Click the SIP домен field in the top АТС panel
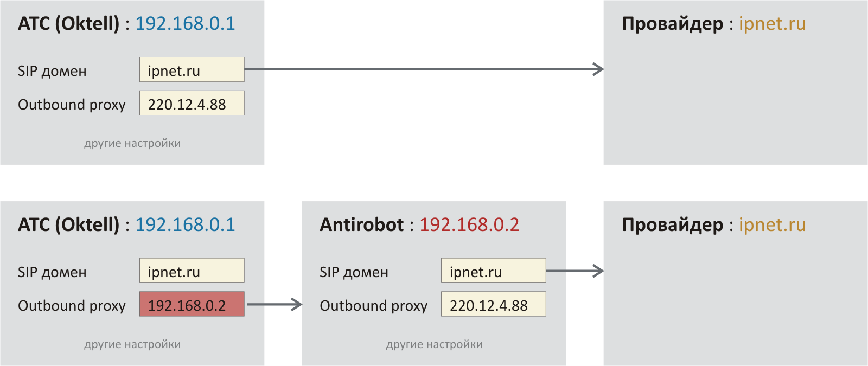This screenshot has height=366, width=868. 192,70
